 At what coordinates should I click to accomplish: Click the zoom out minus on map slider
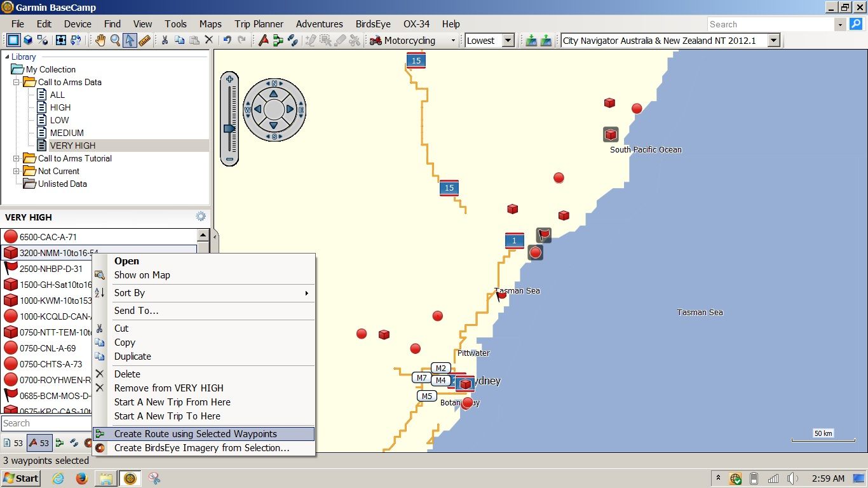[x=229, y=158]
